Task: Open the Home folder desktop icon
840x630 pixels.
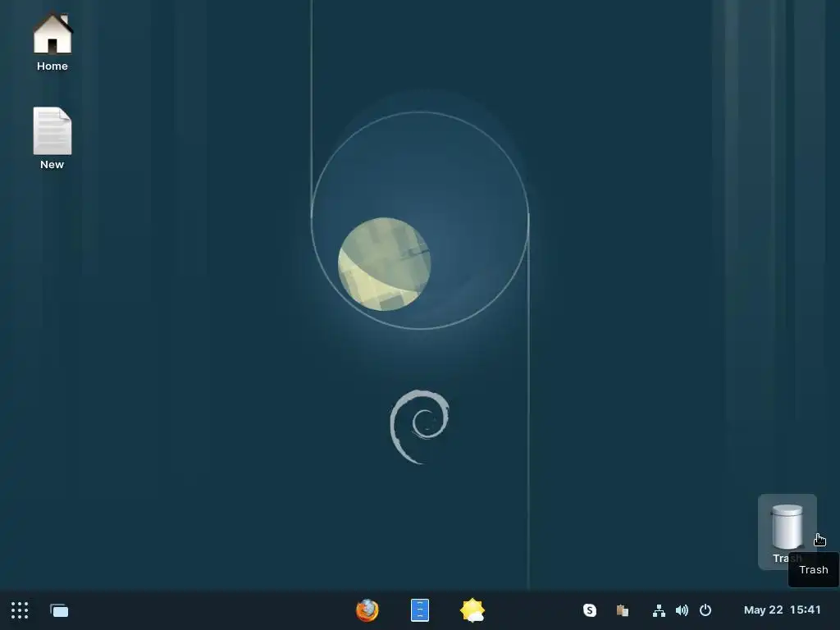Action: 52,42
